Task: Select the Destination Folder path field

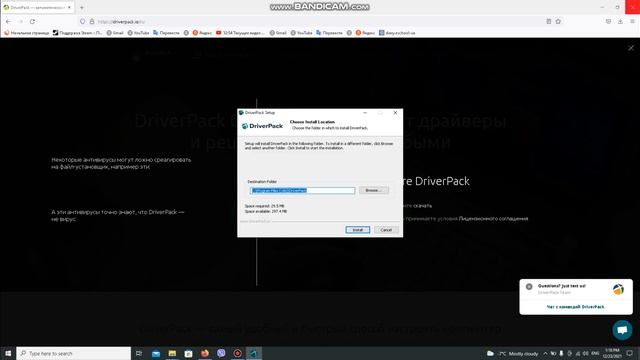Action: pos(302,191)
